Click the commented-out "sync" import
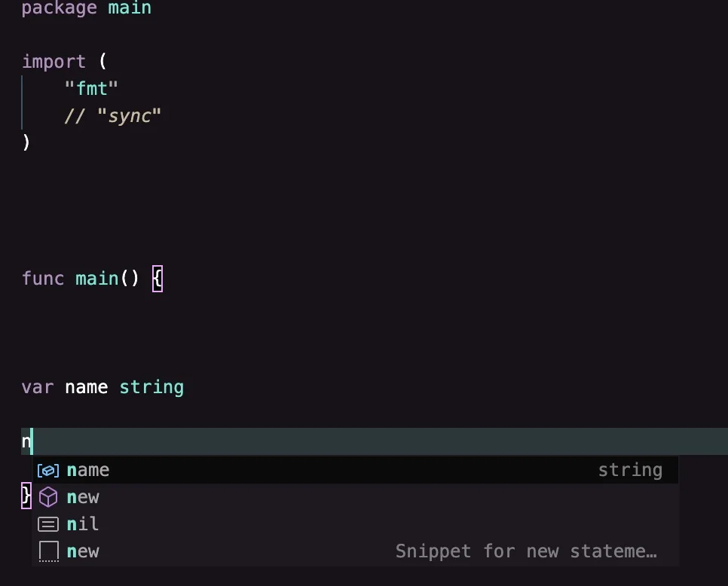Image resolution: width=728 pixels, height=586 pixels. [113, 116]
